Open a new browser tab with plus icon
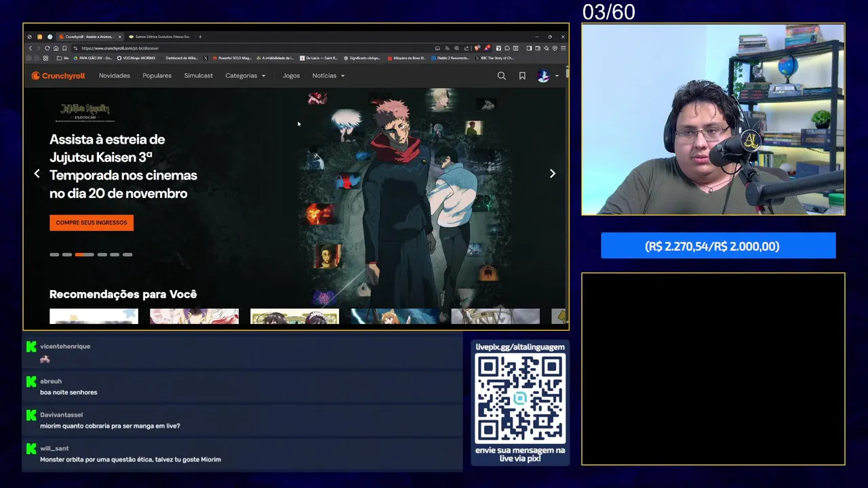Screen dimensions: 868x488 (200, 37)
